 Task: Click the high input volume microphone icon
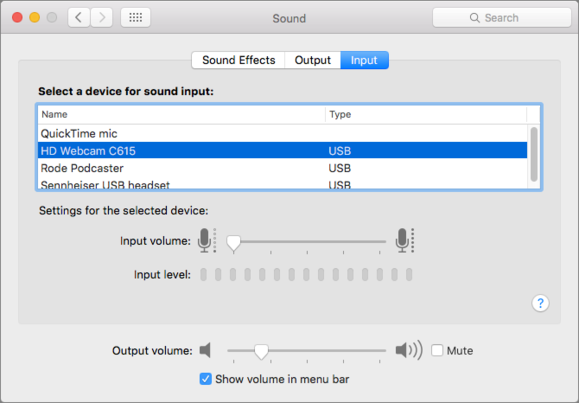point(404,240)
